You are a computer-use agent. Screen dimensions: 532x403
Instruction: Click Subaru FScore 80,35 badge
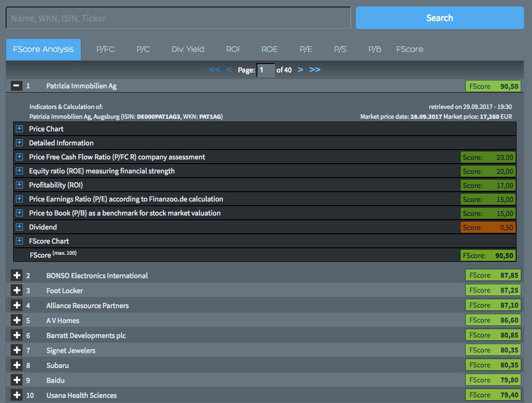[x=493, y=365]
